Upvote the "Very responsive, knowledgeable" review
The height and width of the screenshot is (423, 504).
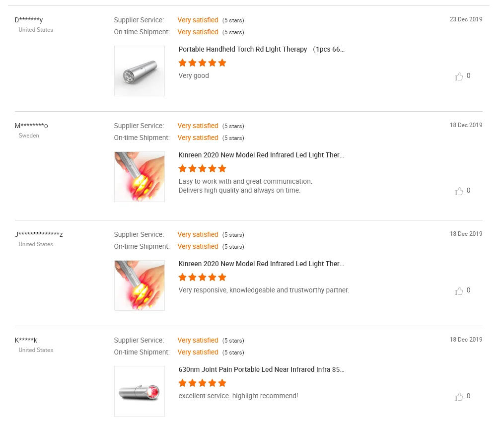[x=458, y=291]
